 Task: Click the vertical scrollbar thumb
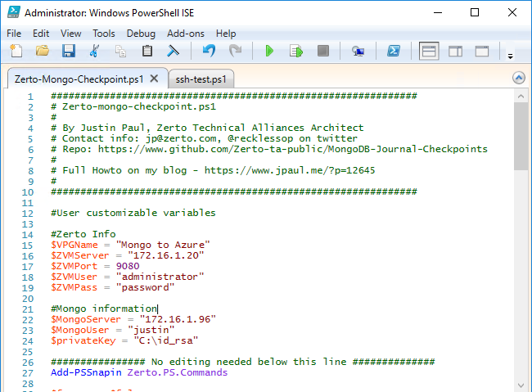point(521,137)
